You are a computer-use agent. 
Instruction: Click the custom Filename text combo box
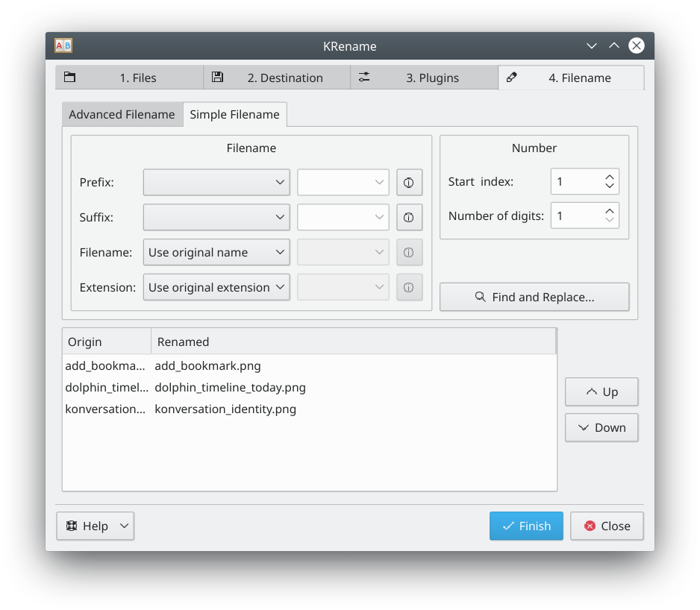point(343,252)
